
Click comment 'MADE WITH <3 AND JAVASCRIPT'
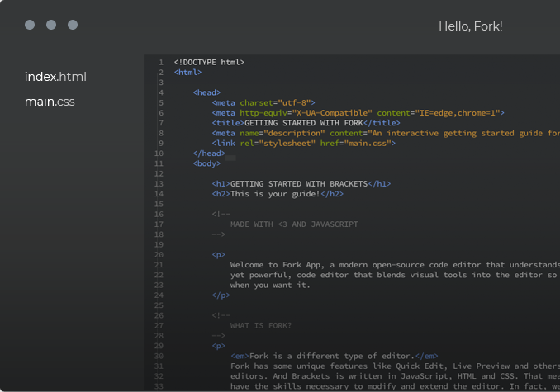coord(294,224)
